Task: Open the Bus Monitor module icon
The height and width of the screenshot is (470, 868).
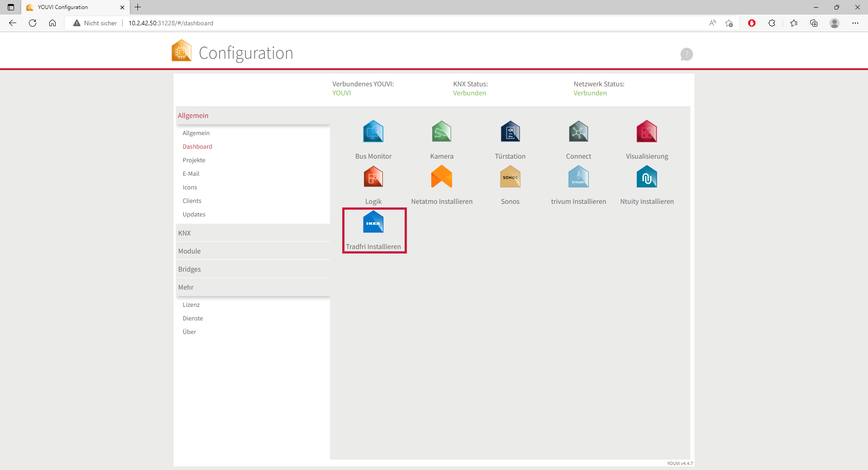Action: (373, 132)
